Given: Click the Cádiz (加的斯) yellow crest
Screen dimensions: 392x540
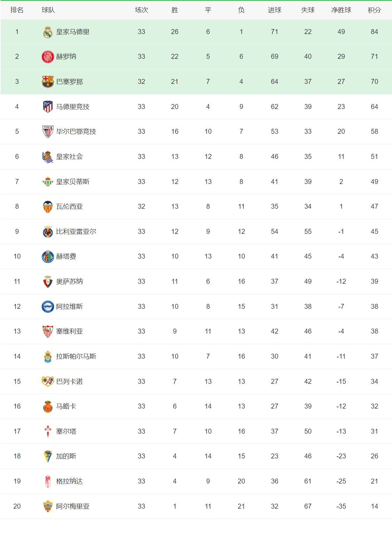Looking at the screenshot, I should [48, 456].
